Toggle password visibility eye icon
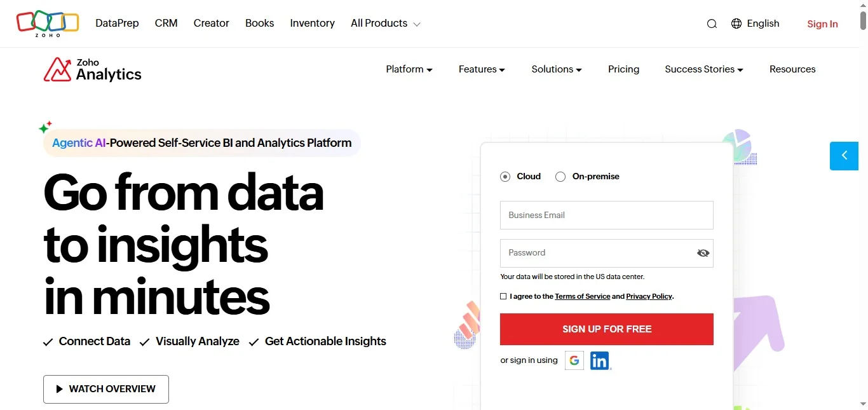 pyautogui.click(x=703, y=253)
